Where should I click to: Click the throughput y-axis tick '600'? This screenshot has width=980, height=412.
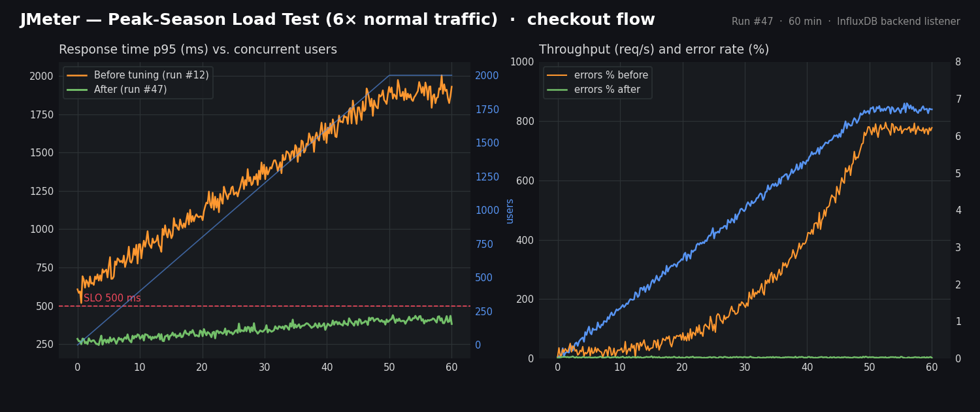(525, 180)
